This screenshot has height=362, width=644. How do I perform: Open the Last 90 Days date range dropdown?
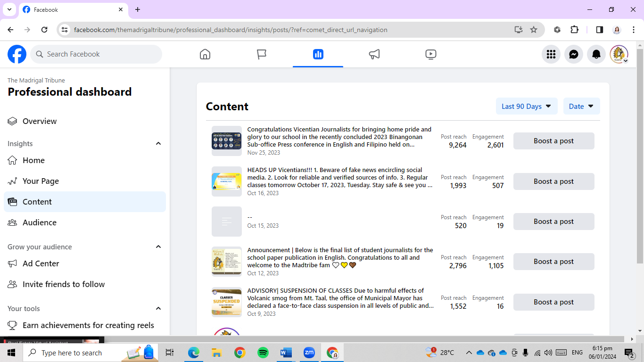[x=527, y=106]
